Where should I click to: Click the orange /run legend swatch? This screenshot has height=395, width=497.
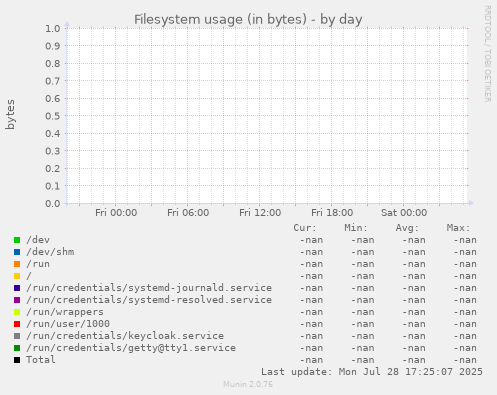(17, 264)
